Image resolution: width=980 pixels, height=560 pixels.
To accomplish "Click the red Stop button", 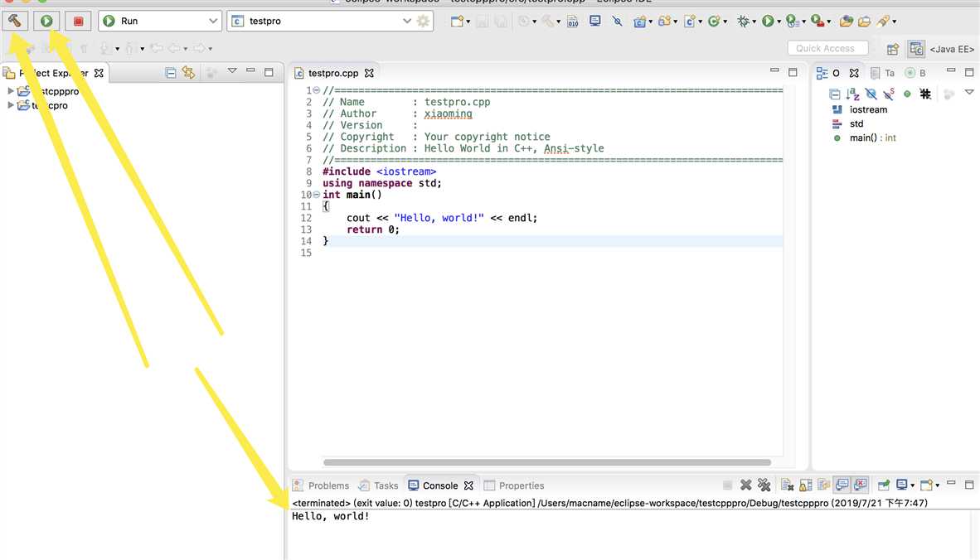I will pyautogui.click(x=78, y=21).
